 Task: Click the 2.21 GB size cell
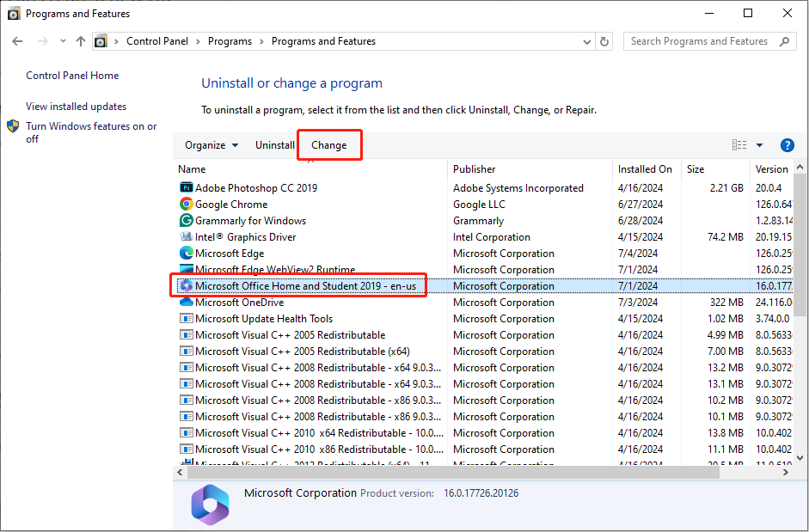coord(726,188)
